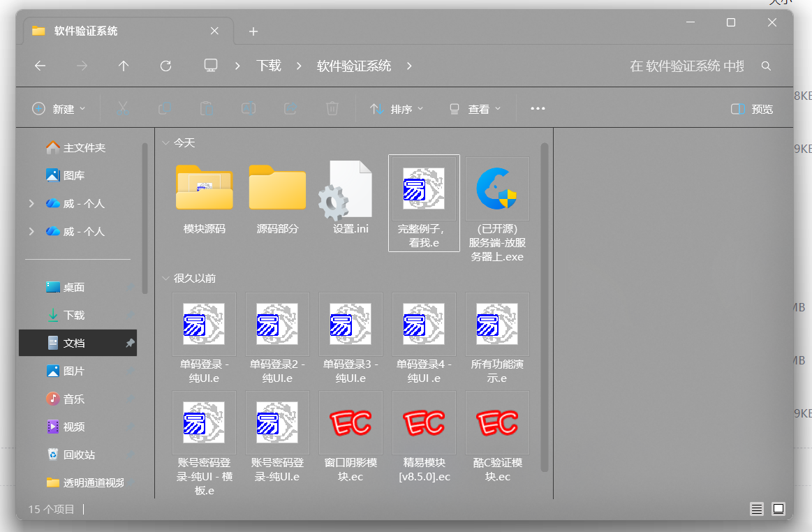This screenshot has height=532, width=812.
Task: Open the 回收站 from the sidebar
Action: click(x=77, y=455)
